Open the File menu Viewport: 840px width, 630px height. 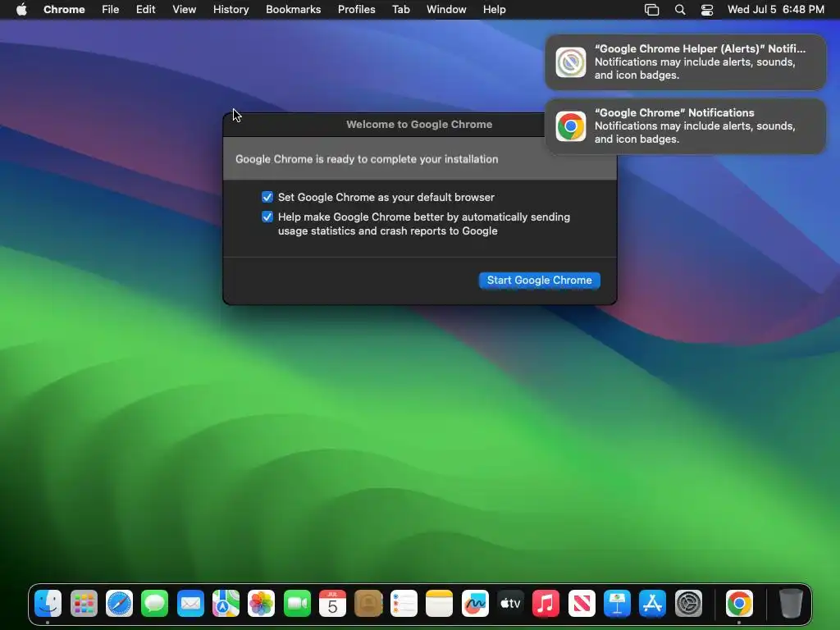[x=111, y=10]
